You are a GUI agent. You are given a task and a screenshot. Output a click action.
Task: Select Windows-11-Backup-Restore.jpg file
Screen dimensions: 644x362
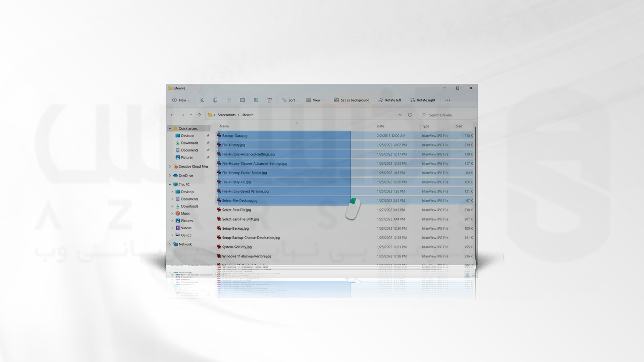(x=246, y=256)
